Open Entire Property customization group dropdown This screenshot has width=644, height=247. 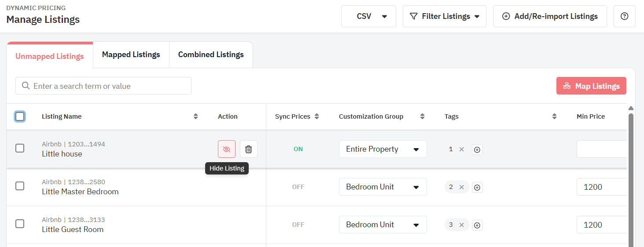click(x=383, y=149)
